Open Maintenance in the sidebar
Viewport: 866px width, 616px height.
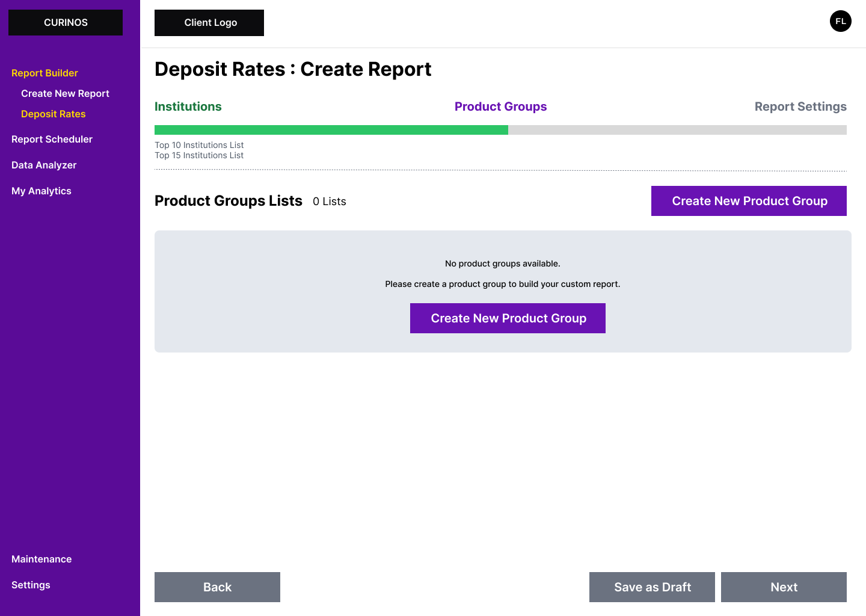pos(41,559)
